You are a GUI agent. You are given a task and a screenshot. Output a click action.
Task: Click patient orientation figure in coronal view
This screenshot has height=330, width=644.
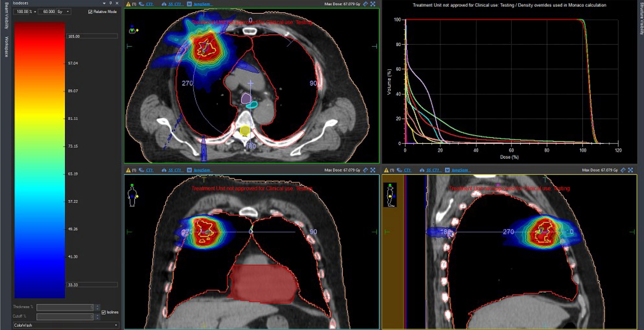click(133, 195)
